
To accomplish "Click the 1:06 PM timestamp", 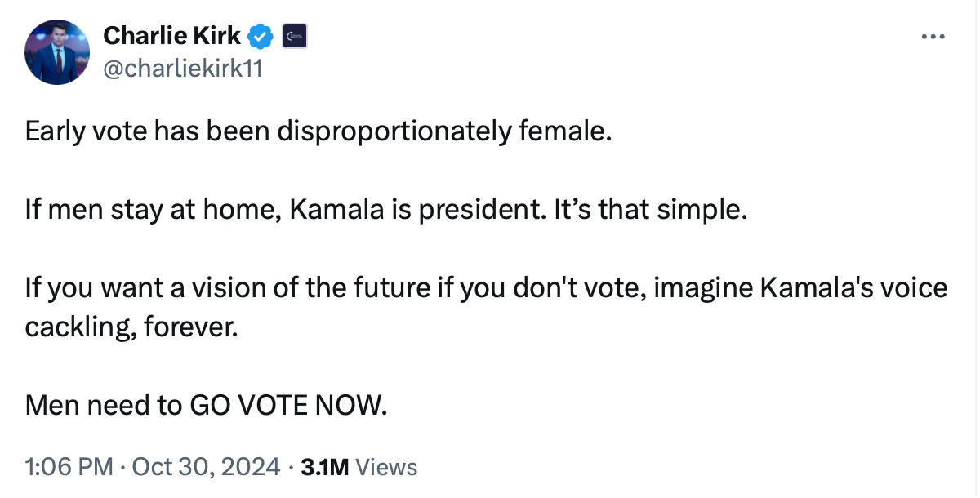I will [69, 467].
